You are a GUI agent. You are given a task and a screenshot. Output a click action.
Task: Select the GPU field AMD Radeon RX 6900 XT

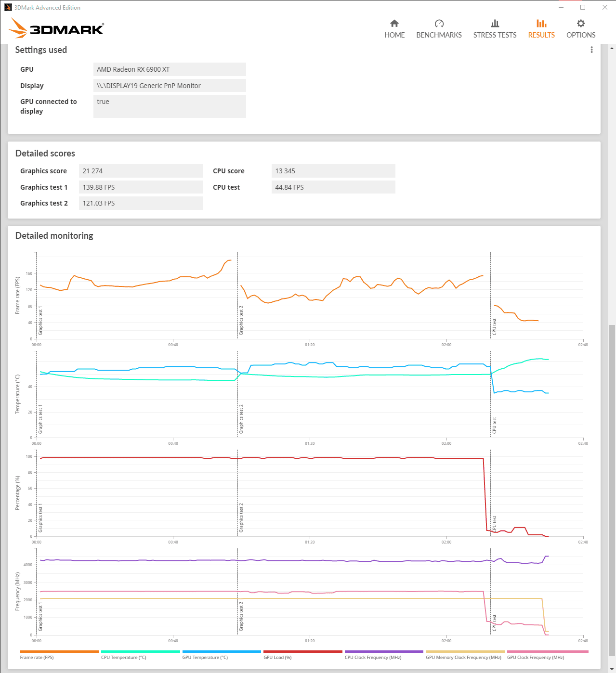170,69
